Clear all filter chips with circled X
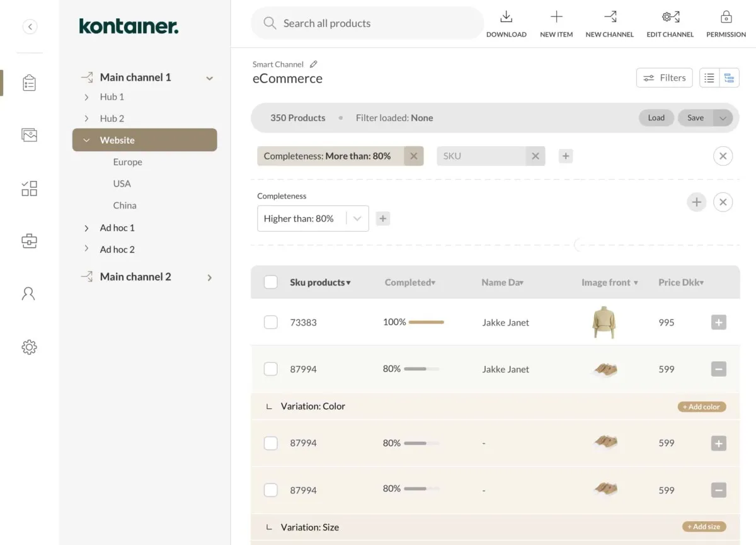 click(723, 156)
